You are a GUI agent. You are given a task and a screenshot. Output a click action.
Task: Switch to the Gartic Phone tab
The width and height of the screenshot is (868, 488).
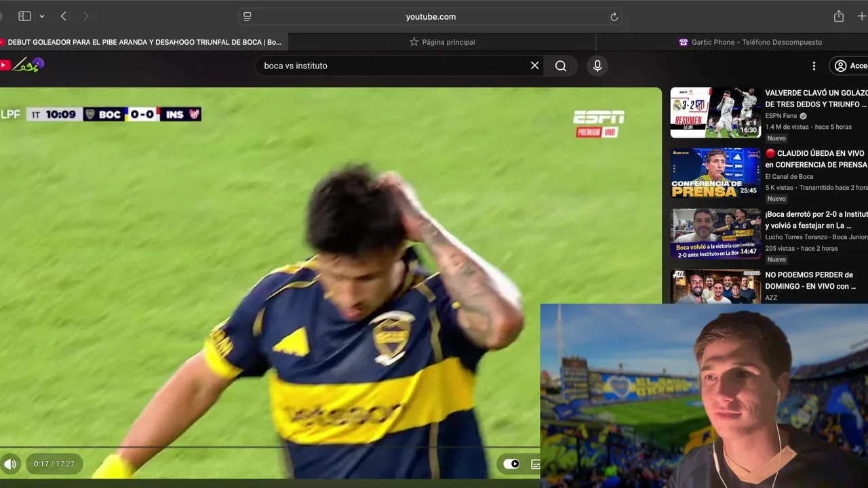751,42
